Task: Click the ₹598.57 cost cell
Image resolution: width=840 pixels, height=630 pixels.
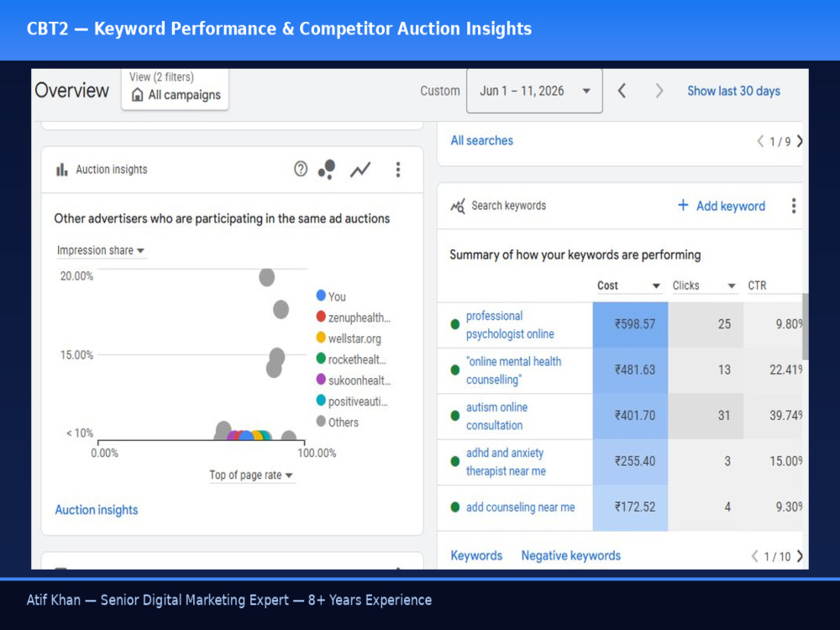Action: coord(630,324)
